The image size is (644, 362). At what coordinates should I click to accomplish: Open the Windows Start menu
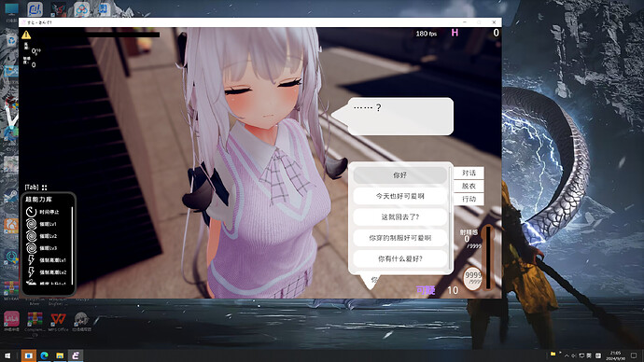click(7, 355)
